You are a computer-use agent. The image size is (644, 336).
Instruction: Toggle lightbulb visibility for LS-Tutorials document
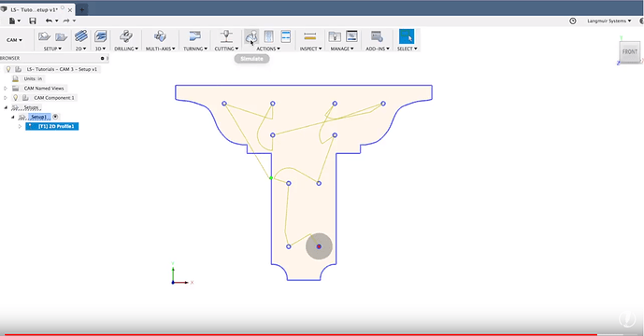(8, 69)
